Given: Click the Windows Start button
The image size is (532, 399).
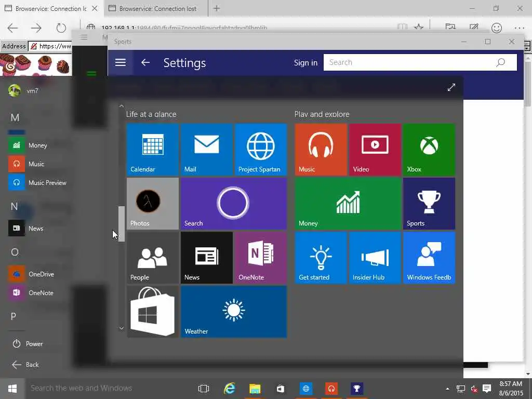Looking at the screenshot, I should [x=12, y=389].
